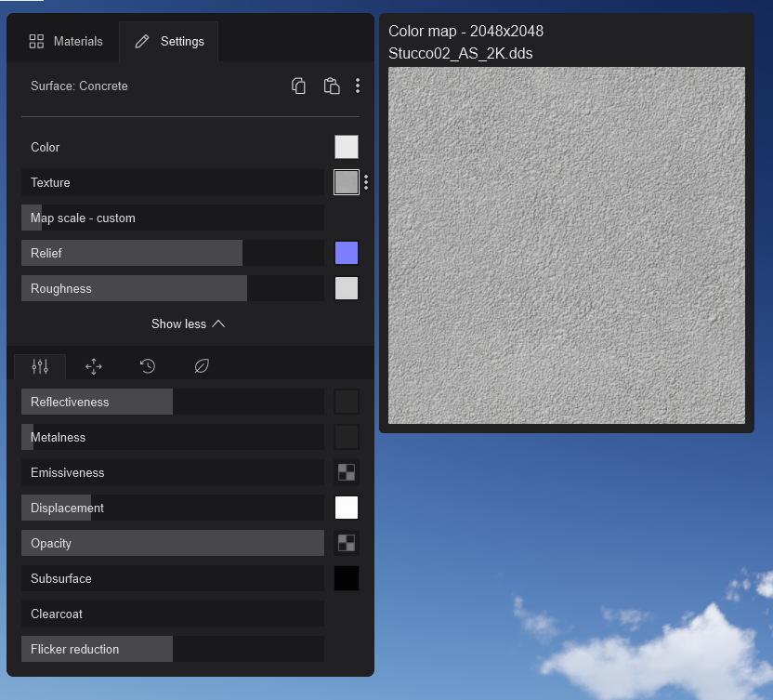This screenshot has height=700, width=773.
Task: Expand the Clearcoat setting row
Action: (172, 614)
